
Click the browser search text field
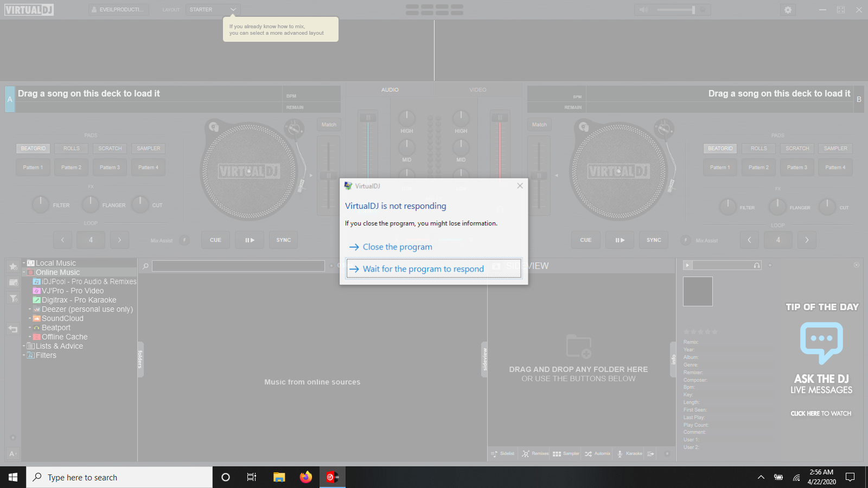(238, 266)
